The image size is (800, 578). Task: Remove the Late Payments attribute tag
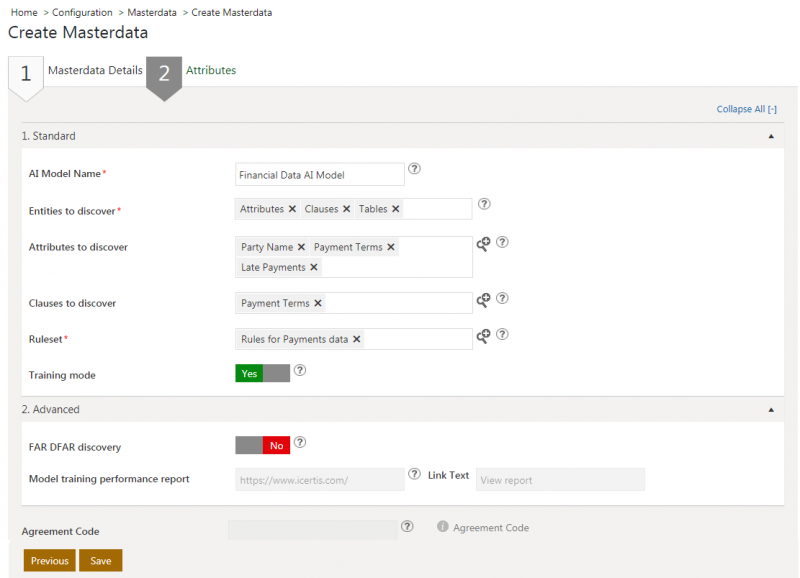315,267
